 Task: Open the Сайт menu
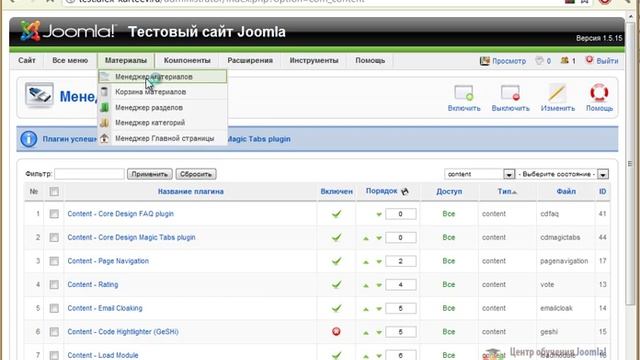[x=27, y=60]
